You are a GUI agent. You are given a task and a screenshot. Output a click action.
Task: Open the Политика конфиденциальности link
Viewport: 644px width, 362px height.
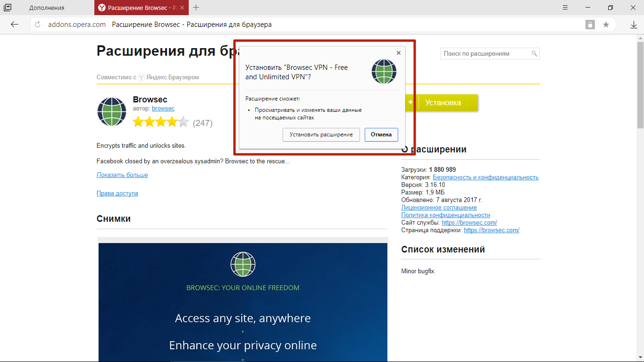pos(446,215)
